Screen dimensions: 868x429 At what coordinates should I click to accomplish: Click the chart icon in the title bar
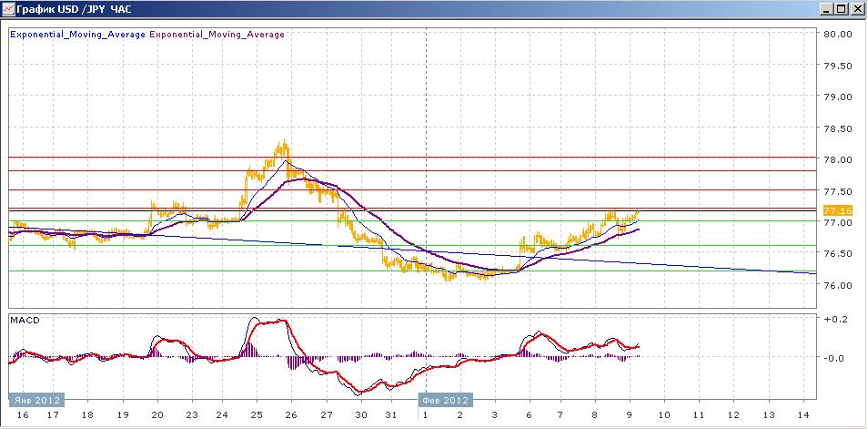[x=9, y=9]
